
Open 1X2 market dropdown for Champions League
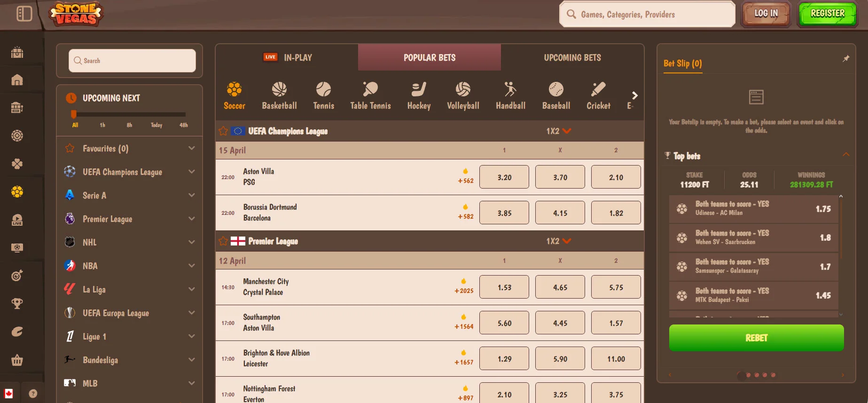[x=558, y=131]
